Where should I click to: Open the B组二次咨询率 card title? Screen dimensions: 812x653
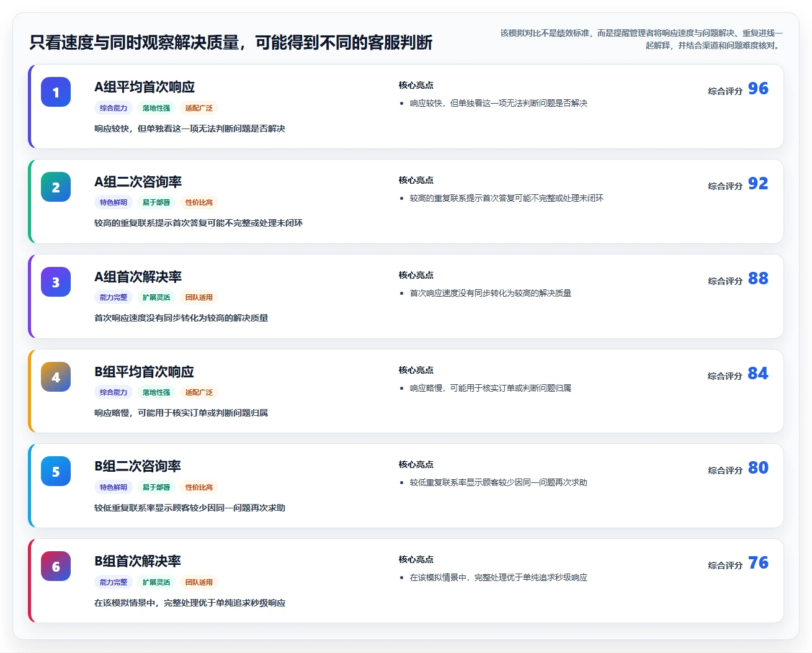click(138, 466)
